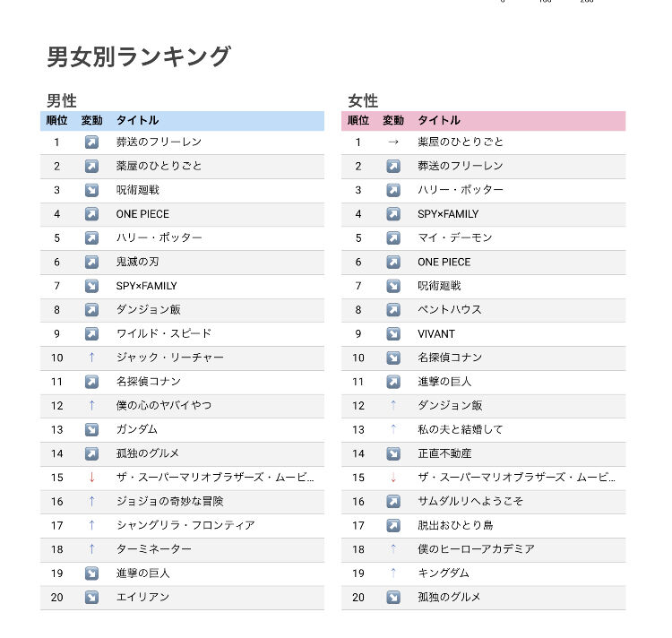The width and height of the screenshot is (672, 638).
Task: Click the right arrow icon beside 薬屋のひとりごと in 女性
Action: (392, 142)
